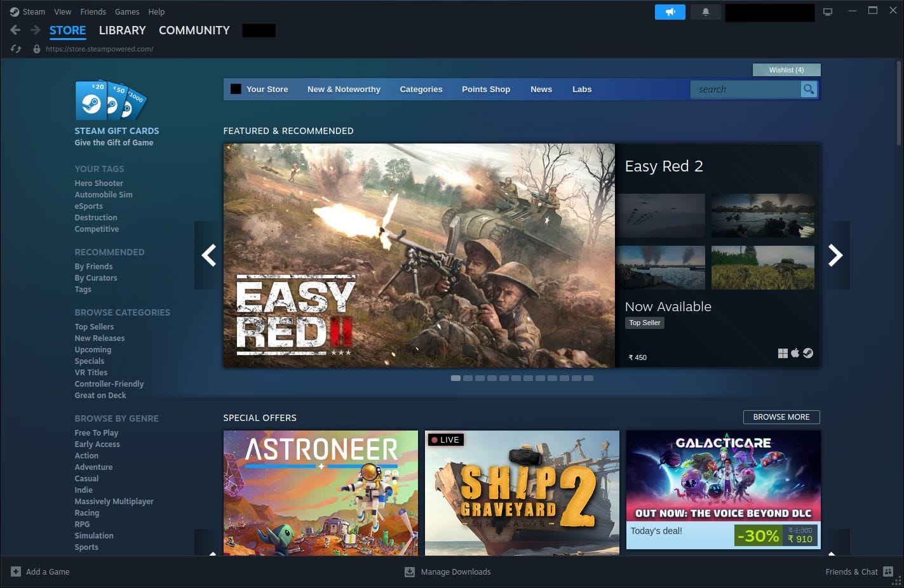Click the page reload icon beside the address bar
904x588 pixels.
15,48
